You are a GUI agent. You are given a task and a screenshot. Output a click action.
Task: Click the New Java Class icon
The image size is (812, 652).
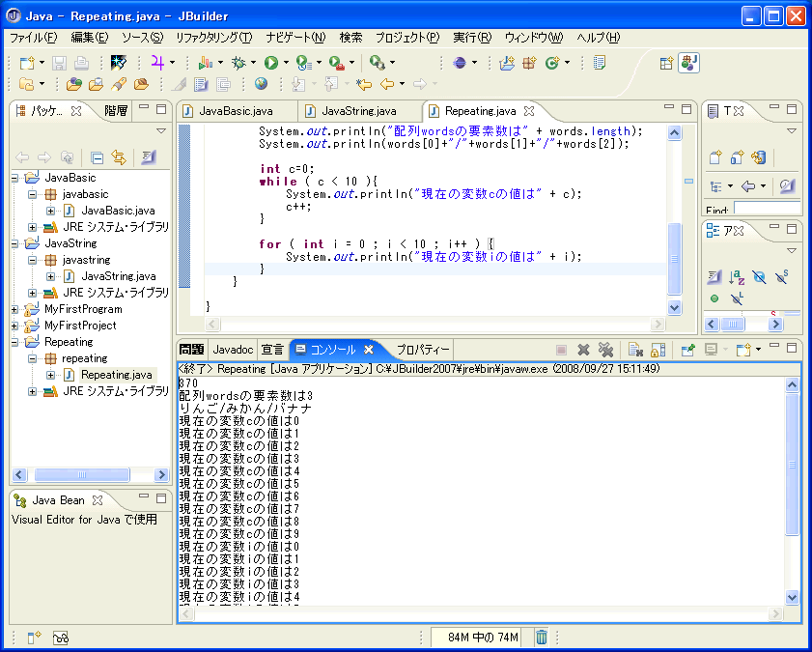tap(552, 62)
